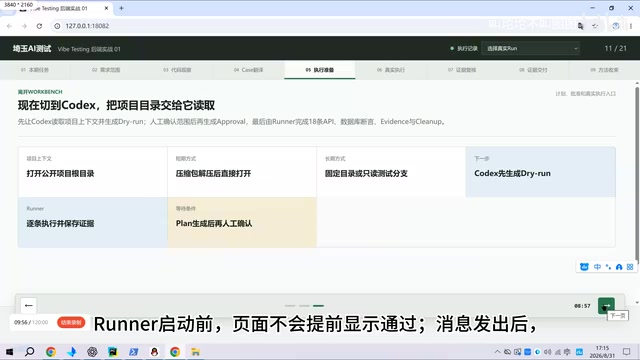Show hidden system tray icons
Image resolution: width=640 pixels, height=360 pixels.
pyautogui.click(x=497, y=351)
